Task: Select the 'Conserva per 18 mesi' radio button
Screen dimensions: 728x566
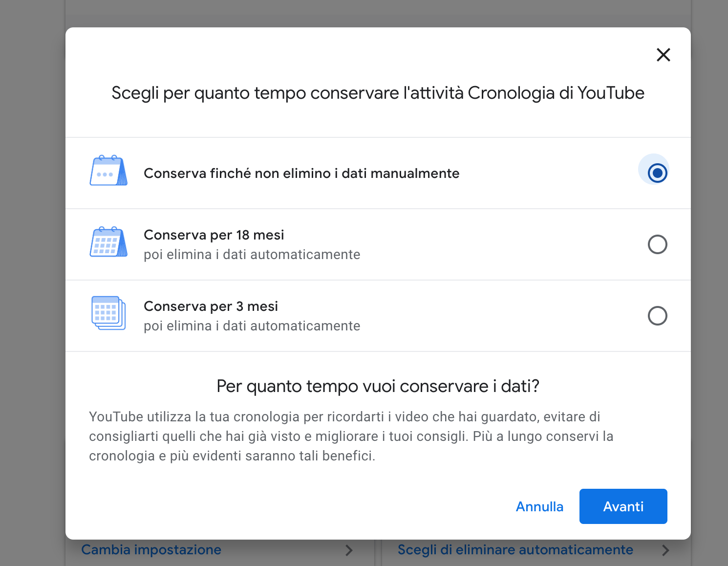Action: [x=657, y=244]
